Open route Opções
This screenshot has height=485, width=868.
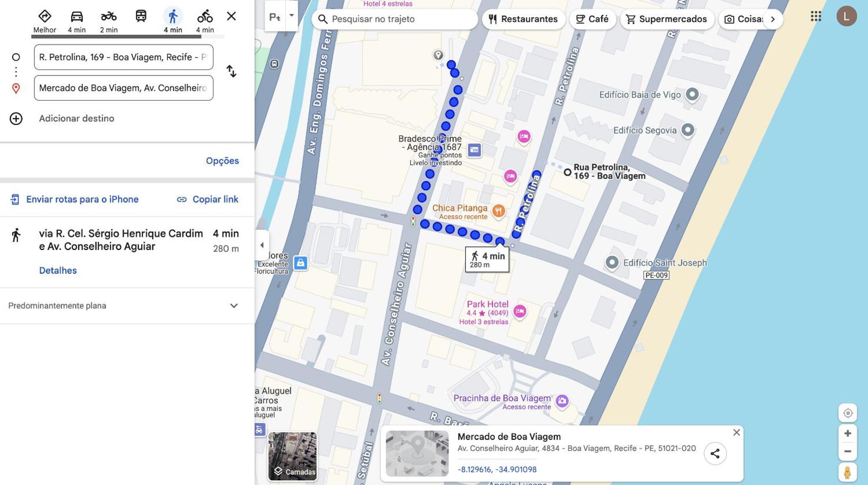click(x=222, y=161)
